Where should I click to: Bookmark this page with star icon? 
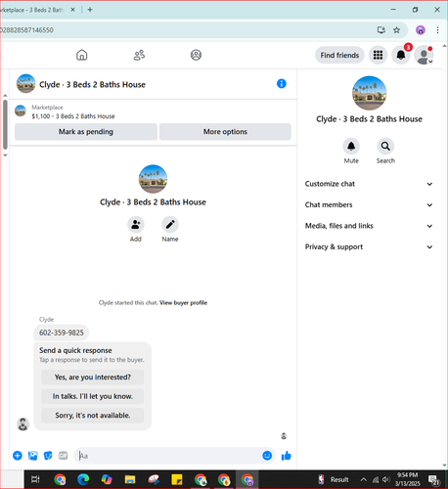click(x=396, y=30)
